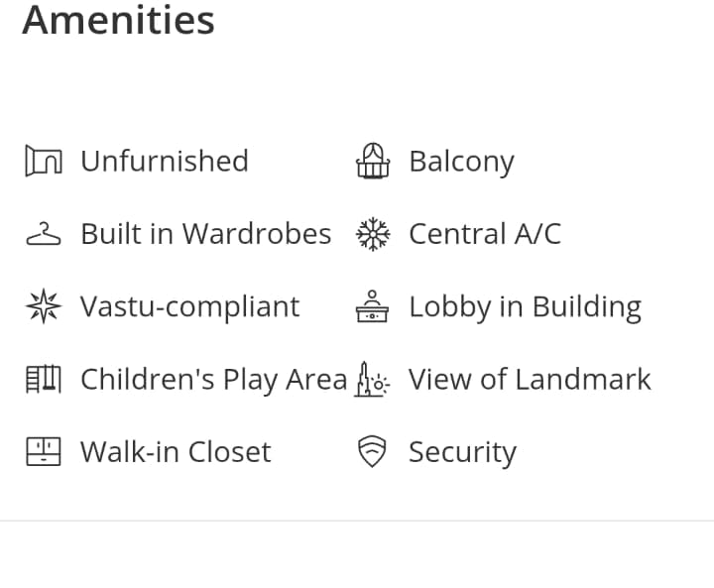Select the Built in Wardrobes label

coord(205,234)
